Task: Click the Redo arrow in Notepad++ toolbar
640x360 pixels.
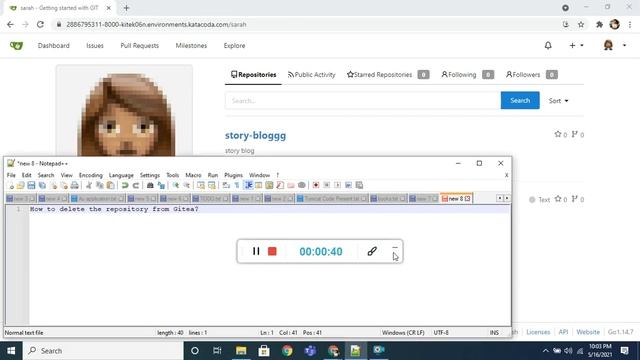Action: click(136, 185)
